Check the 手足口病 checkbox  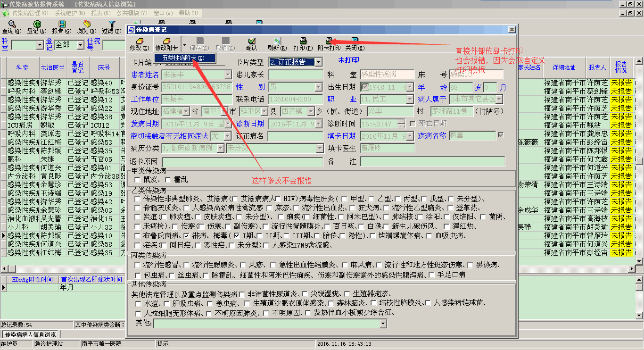click(431, 275)
